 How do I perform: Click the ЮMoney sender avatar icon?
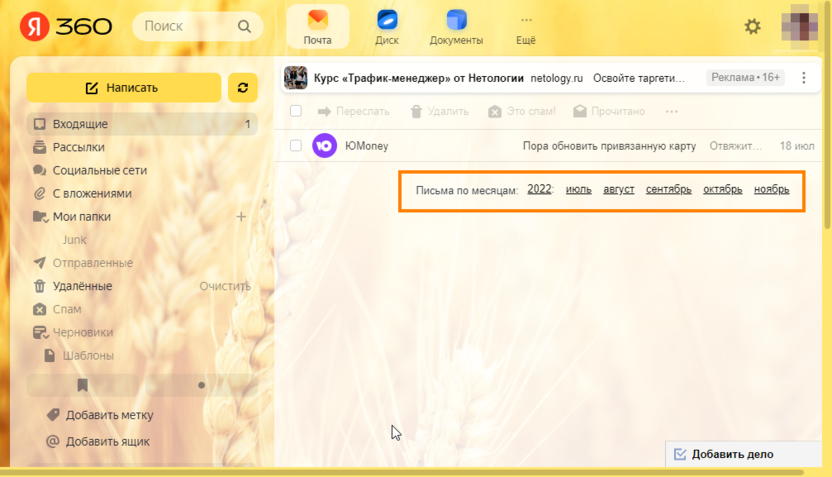[324, 146]
